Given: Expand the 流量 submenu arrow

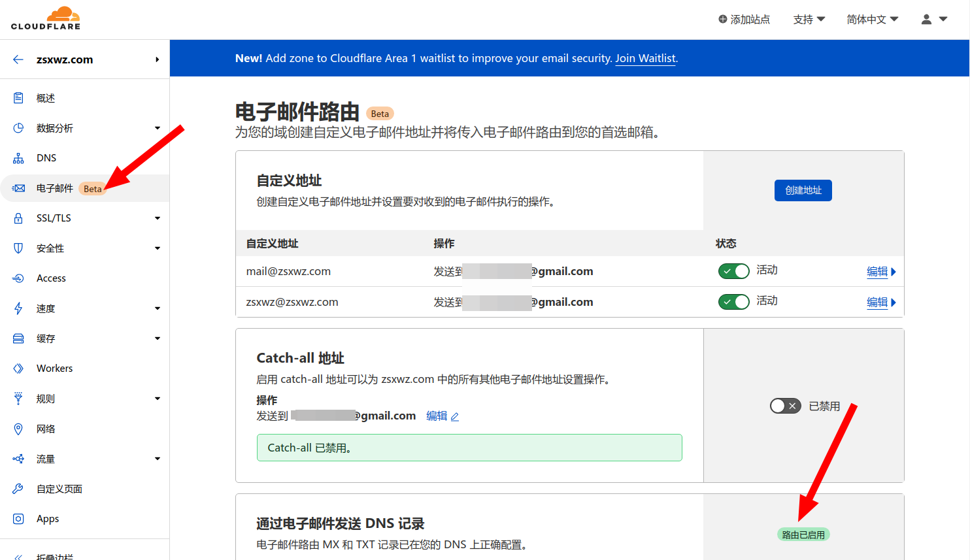Looking at the screenshot, I should [x=158, y=459].
